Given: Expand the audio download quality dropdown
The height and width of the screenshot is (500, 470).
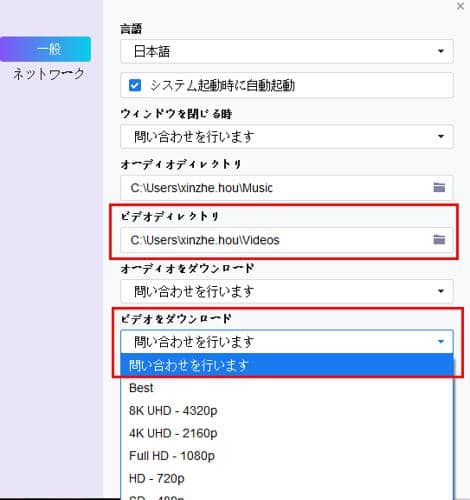Looking at the screenshot, I should pyautogui.click(x=287, y=291).
